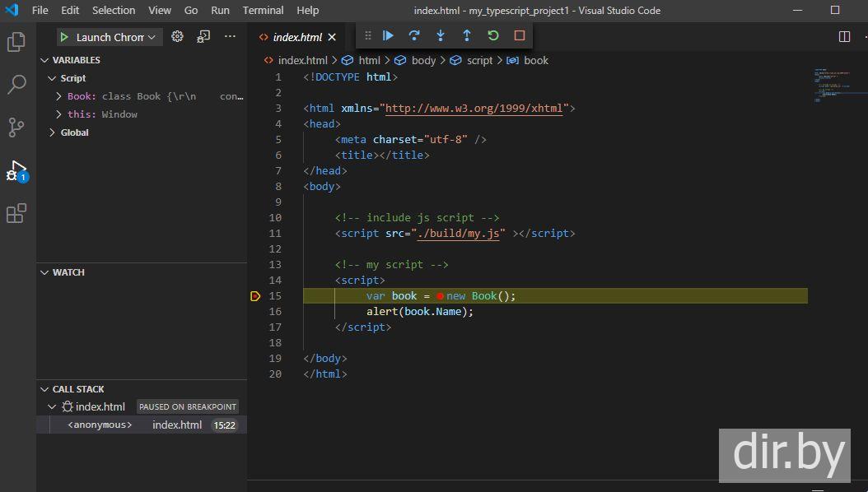Open launch.json with the gear icon

[x=177, y=37]
